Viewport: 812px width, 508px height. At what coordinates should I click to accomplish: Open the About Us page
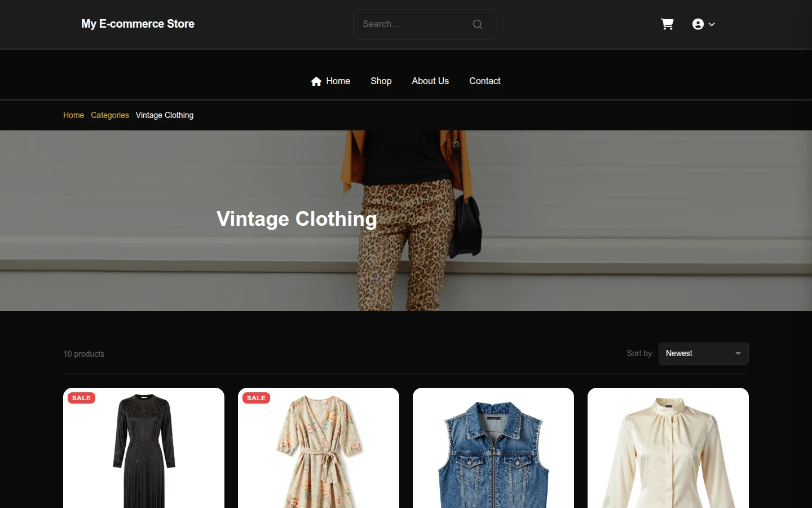(x=430, y=81)
